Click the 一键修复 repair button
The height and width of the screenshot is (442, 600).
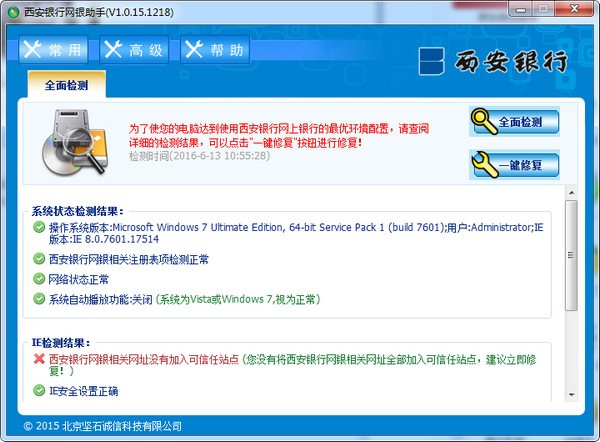[515, 165]
